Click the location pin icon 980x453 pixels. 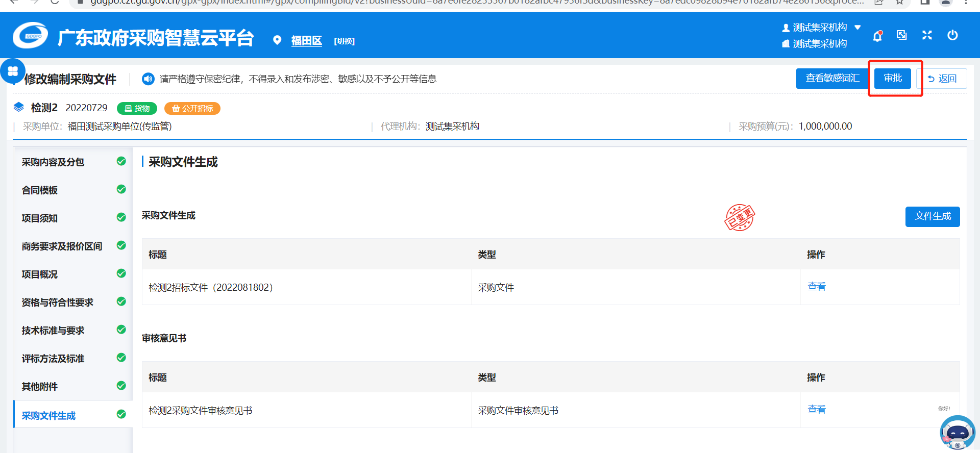pos(277,40)
